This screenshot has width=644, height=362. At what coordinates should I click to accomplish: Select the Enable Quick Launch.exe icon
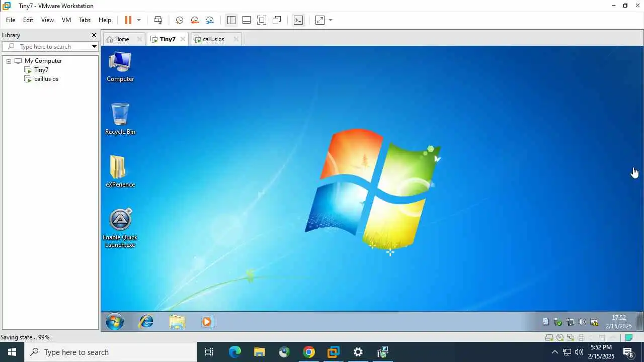(x=120, y=228)
